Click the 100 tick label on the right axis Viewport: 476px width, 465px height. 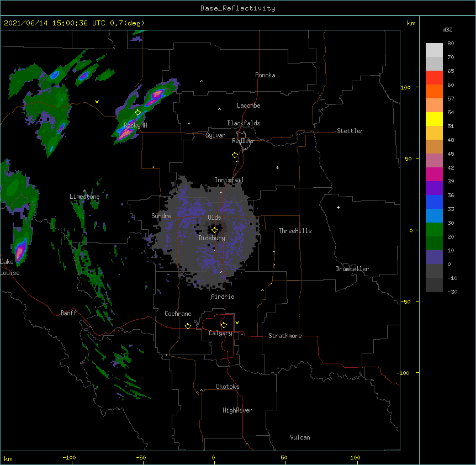tap(405, 87)
